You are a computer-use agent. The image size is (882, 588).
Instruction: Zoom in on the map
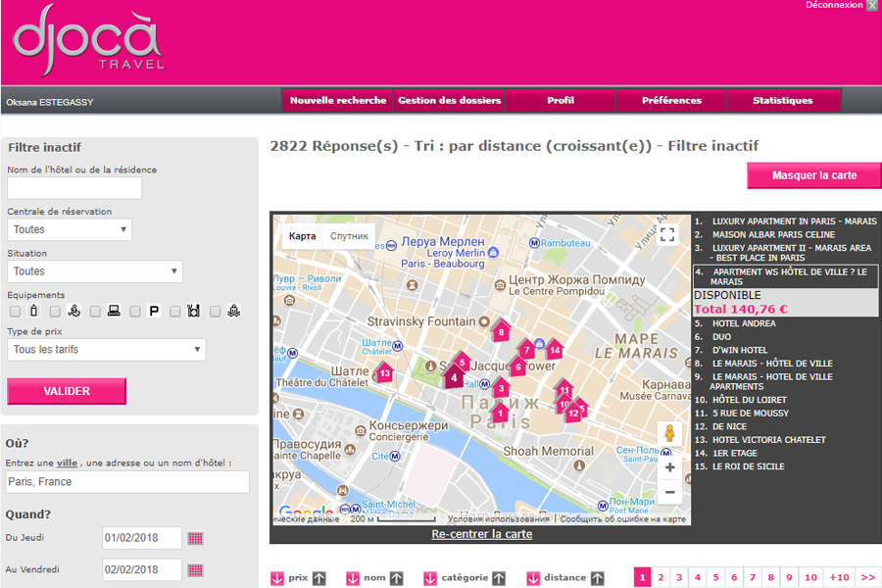click(x=669, y=467)
